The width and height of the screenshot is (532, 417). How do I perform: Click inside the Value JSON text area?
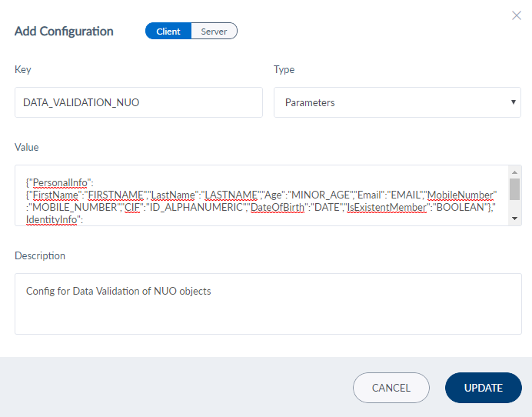point(261,195)
